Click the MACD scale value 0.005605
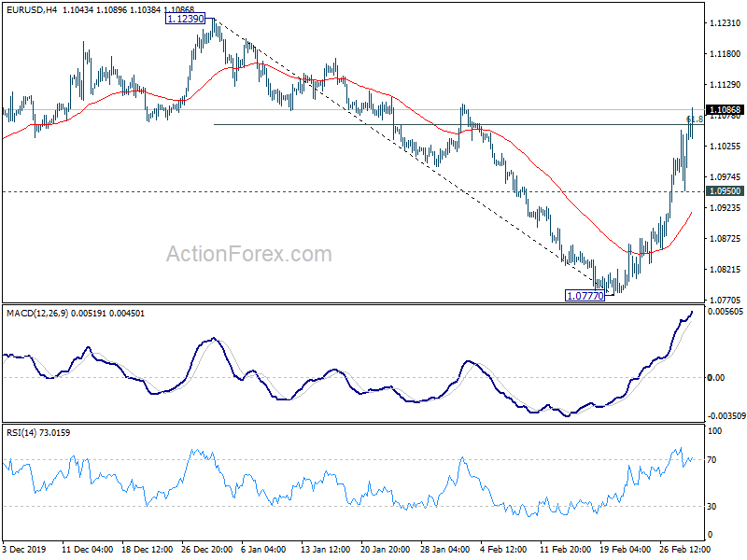747x560 pixels. point(726,312)
